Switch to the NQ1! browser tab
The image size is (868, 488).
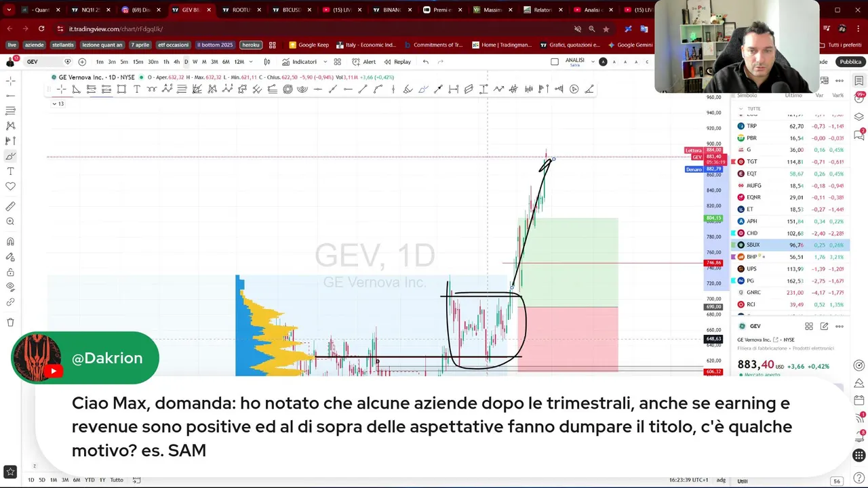pyautogui.click(x=90, y=10)
